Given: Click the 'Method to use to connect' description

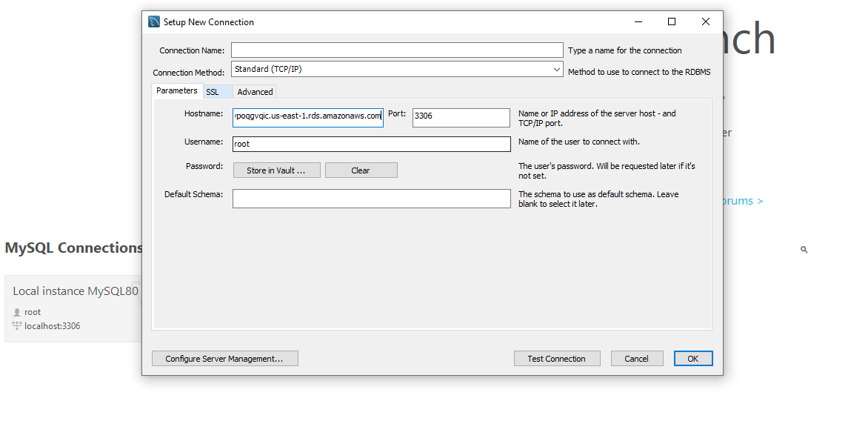Looking at the screenshot, I should [x=639, y=72].
